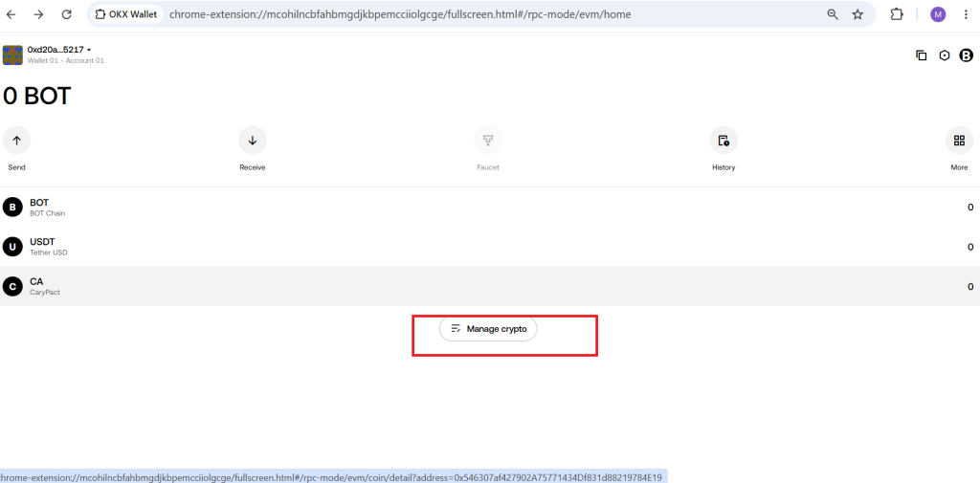The height and width of the screenshot is (483, 980).
Task: Go forward with the browser forward arrow
Action: [38, 14]
